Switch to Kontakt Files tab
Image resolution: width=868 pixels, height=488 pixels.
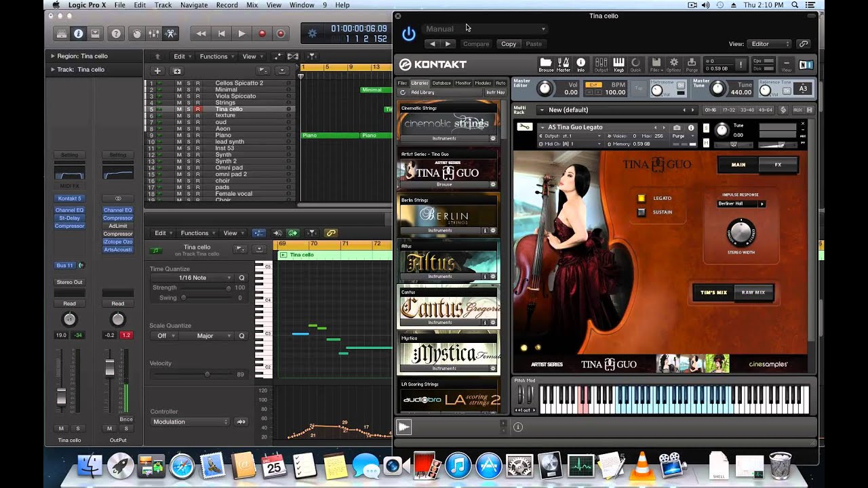[x=402, y=83]
